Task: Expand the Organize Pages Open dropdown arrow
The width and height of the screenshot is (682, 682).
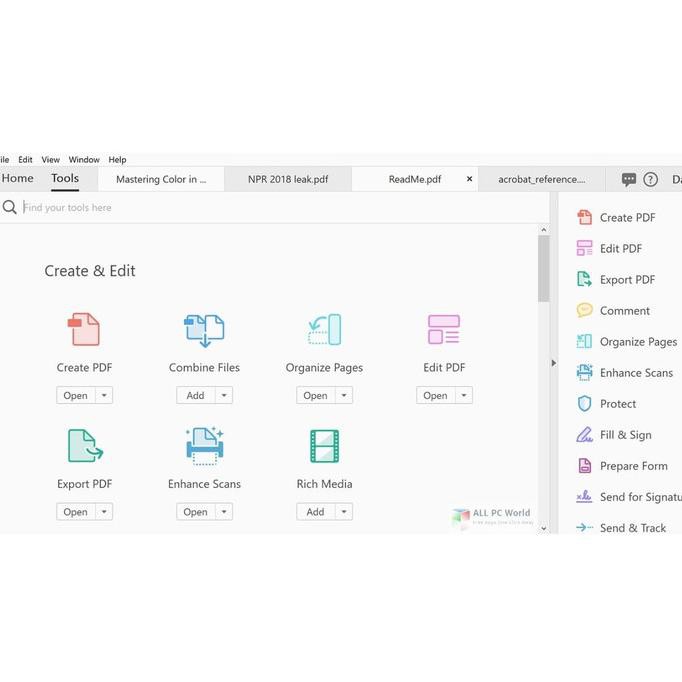Action: coord(344,395)
